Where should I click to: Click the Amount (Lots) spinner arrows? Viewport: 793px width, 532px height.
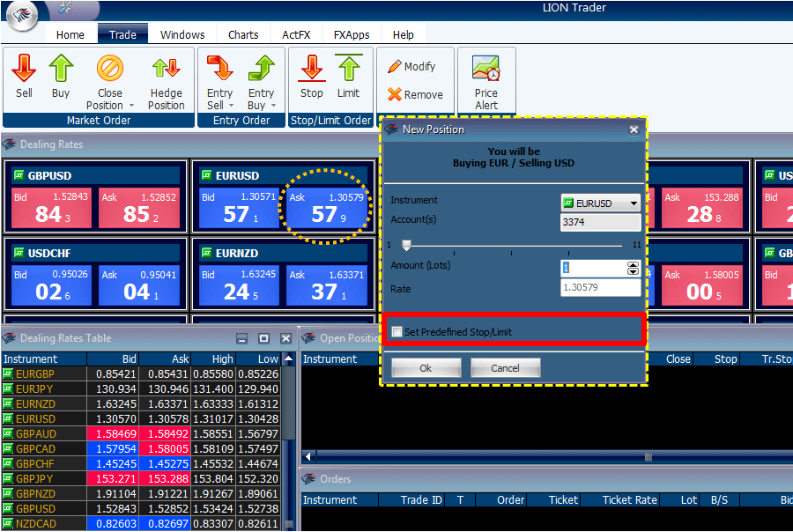(x=634, y=268)
